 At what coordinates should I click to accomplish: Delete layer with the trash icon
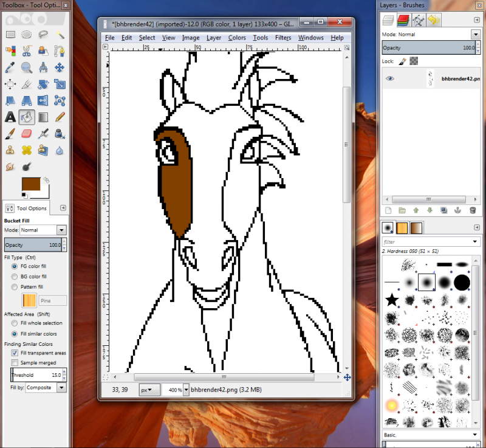pyautogui.click(x=473, y=210)
